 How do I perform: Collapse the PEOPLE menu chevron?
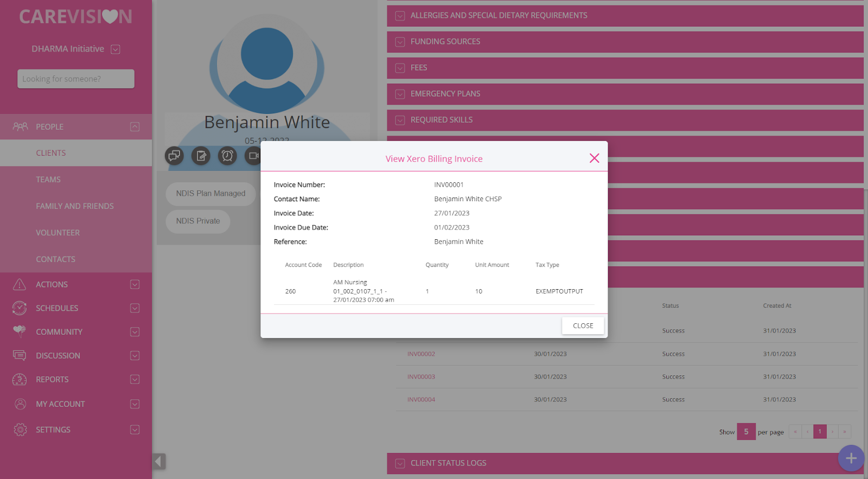pyautogui.click(x=135, y=127)
